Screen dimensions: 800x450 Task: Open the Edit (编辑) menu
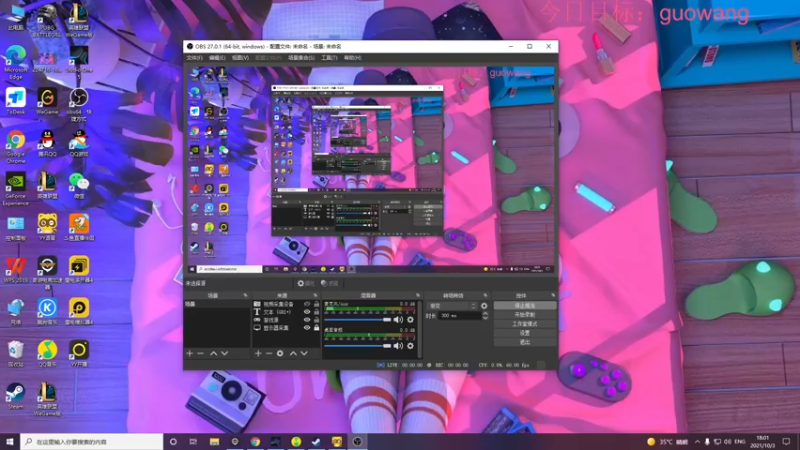(x=217, y=58)
